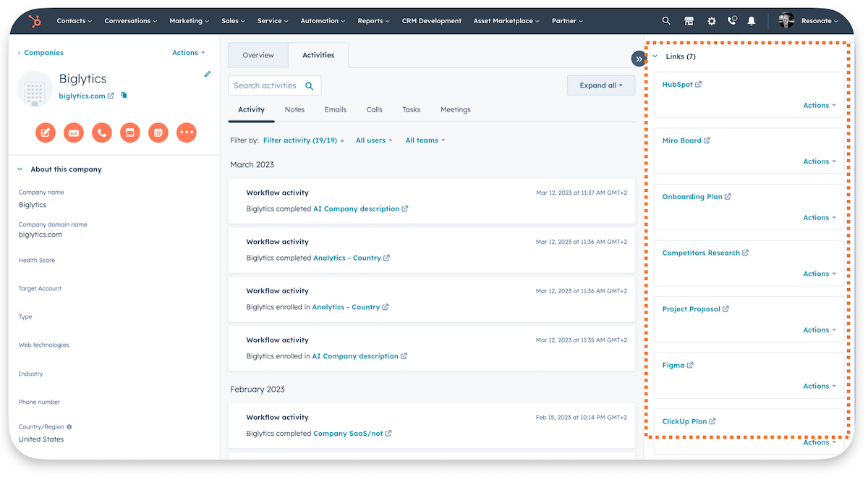Open the Marketing menu
868x480 pixels.
point(190,21)
